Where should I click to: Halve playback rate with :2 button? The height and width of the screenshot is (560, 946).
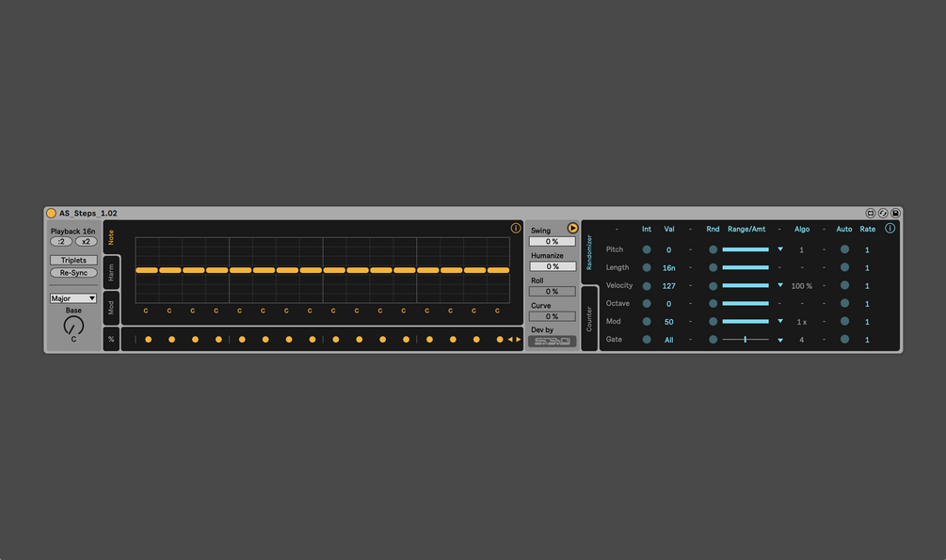[x=61, y=241]
